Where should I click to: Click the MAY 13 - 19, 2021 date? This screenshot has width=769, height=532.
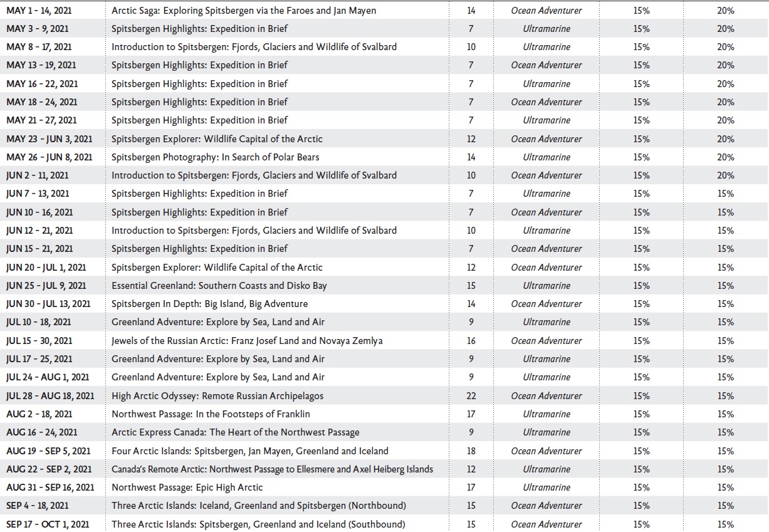[x=41, y=65]
